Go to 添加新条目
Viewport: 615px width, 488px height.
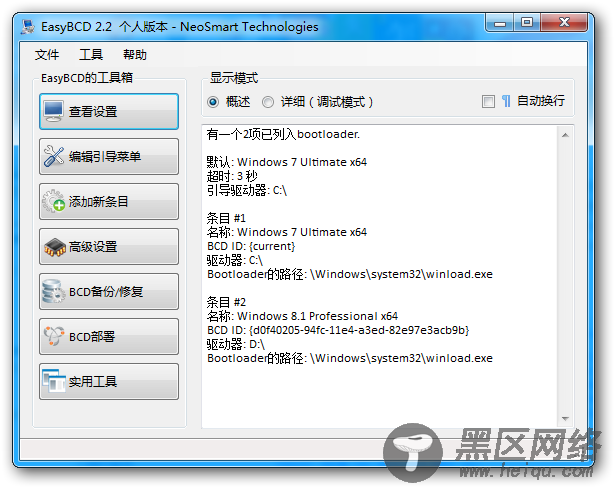(109, 201)
